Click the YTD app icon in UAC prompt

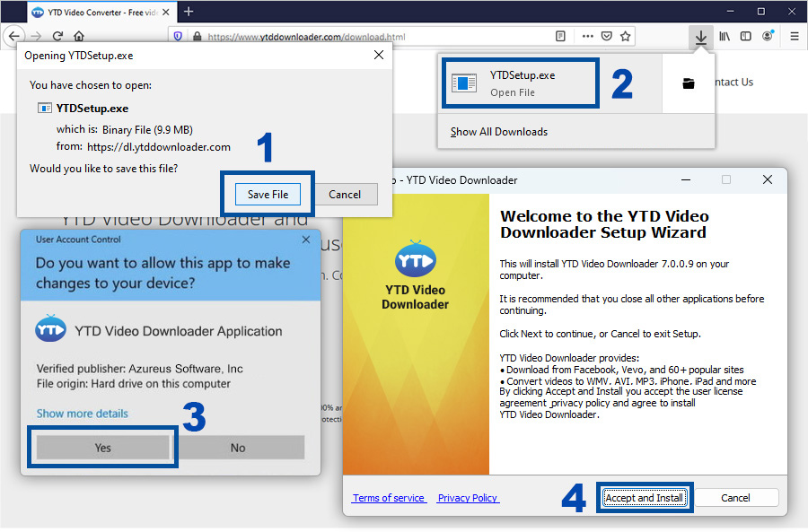click(x=50, y=328)
